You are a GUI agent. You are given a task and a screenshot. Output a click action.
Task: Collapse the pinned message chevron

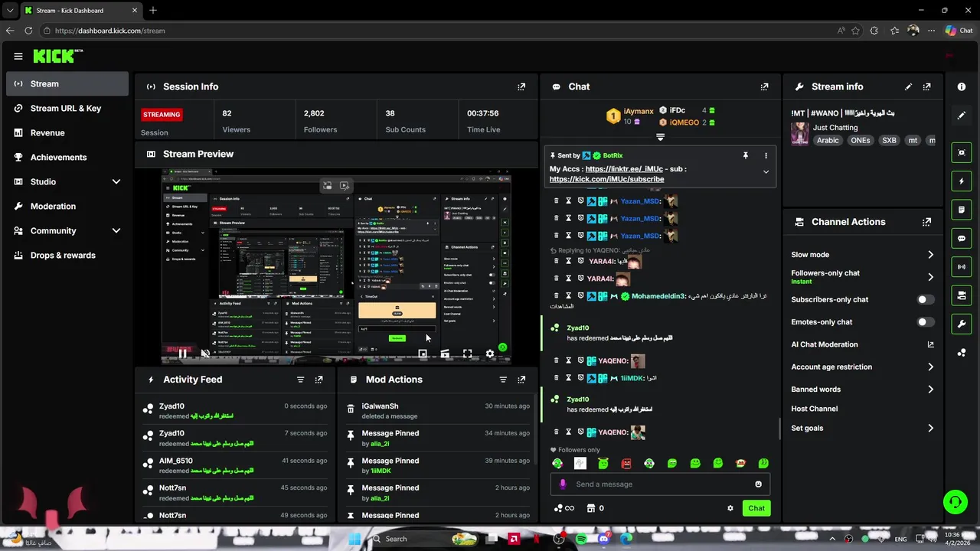[766, 172]
